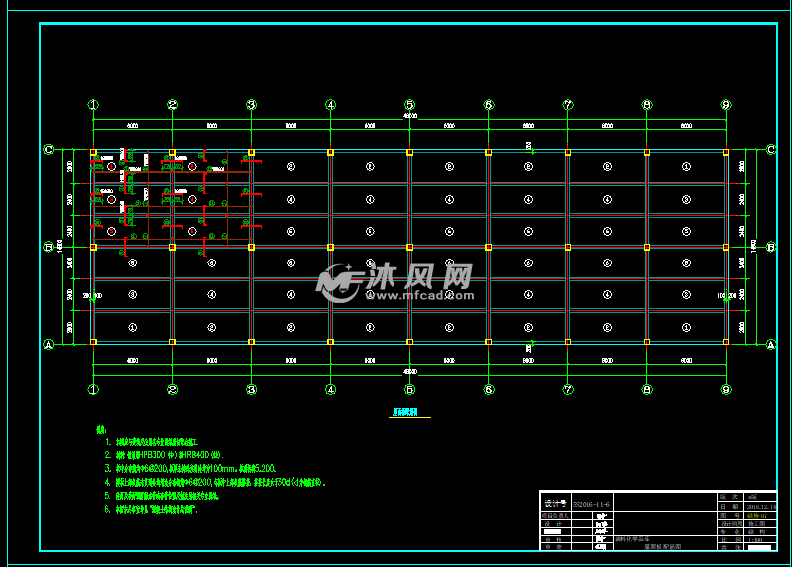Click yellow column marker at axis 1-A intersection
The height and width of the screenshot is (567, 792).
[x=93, y=343]
